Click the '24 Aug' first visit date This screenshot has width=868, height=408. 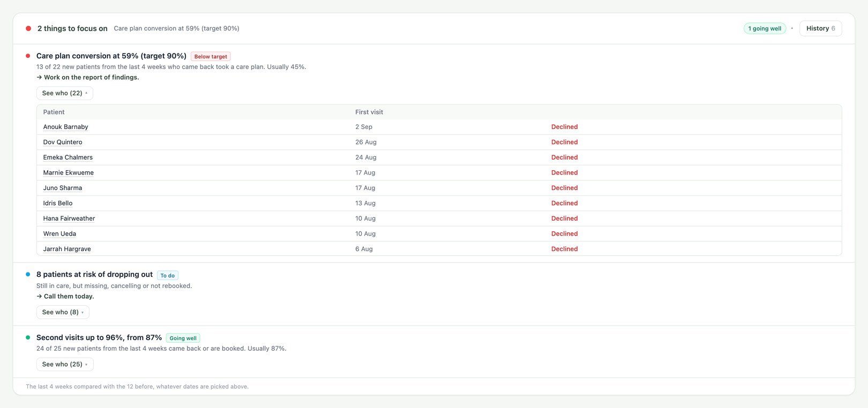(366, 157)
